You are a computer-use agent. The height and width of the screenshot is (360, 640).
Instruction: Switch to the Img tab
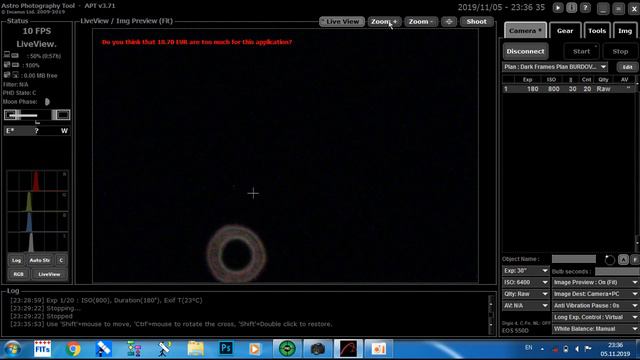625,31
